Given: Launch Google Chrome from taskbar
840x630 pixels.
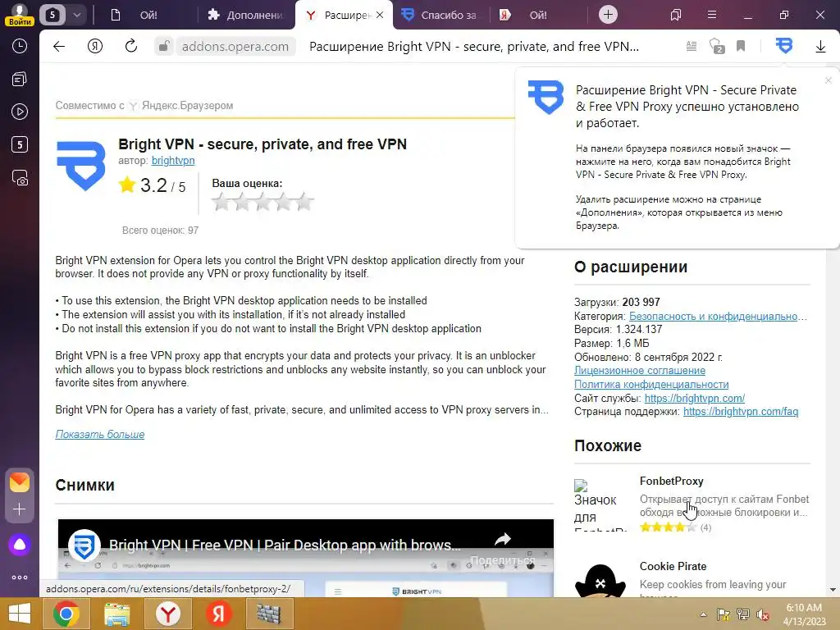Looking at the screenshot, I should point(66,614).
